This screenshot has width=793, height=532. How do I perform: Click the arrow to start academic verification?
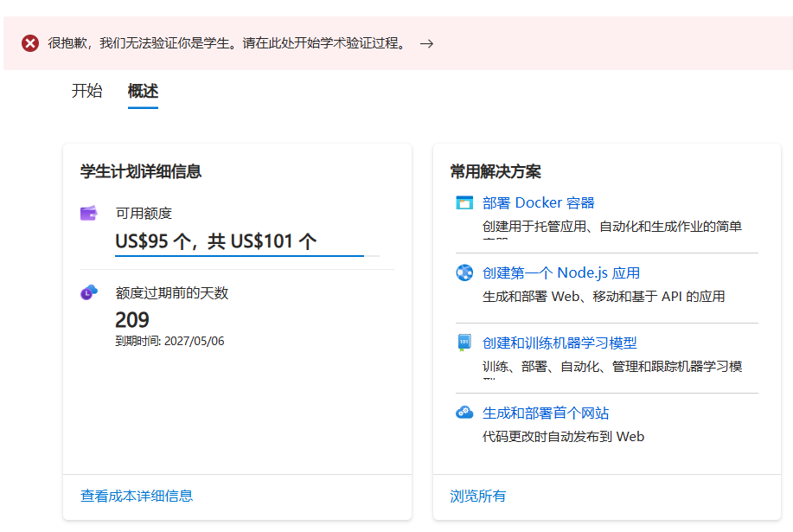pyautogui.click(x=426, y=43)
